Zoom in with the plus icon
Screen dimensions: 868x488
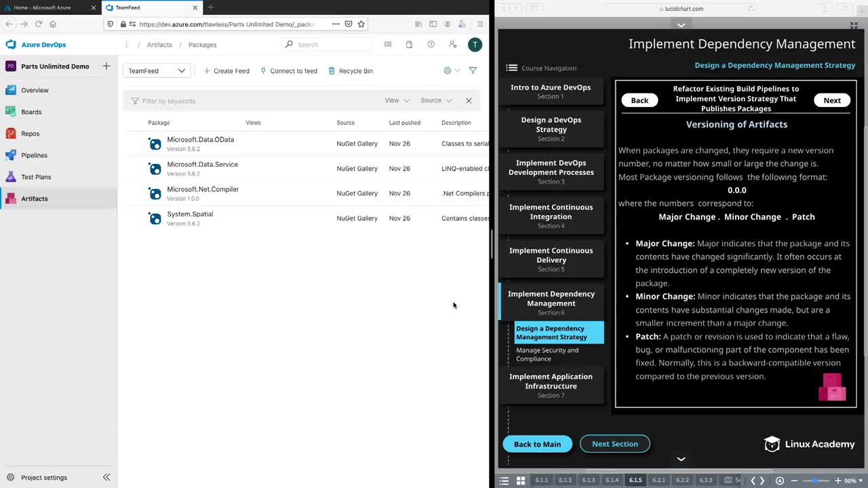838,481
